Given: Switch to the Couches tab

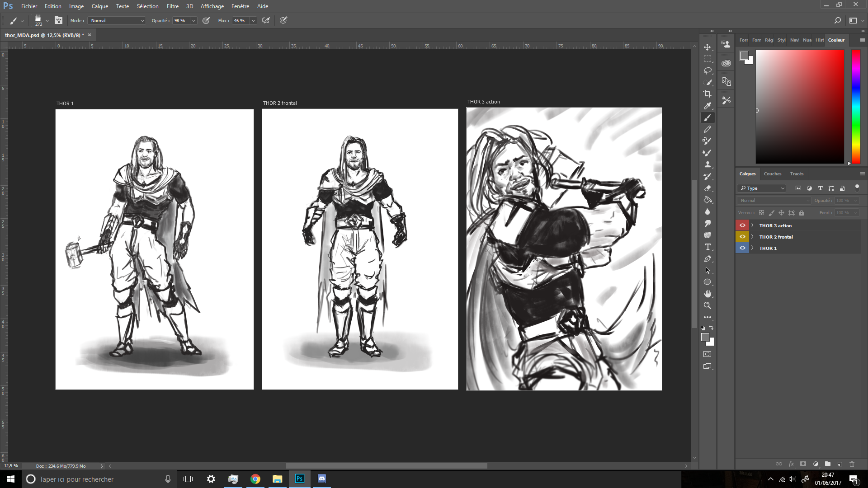Looking at the screenshot, I should 773,174.
